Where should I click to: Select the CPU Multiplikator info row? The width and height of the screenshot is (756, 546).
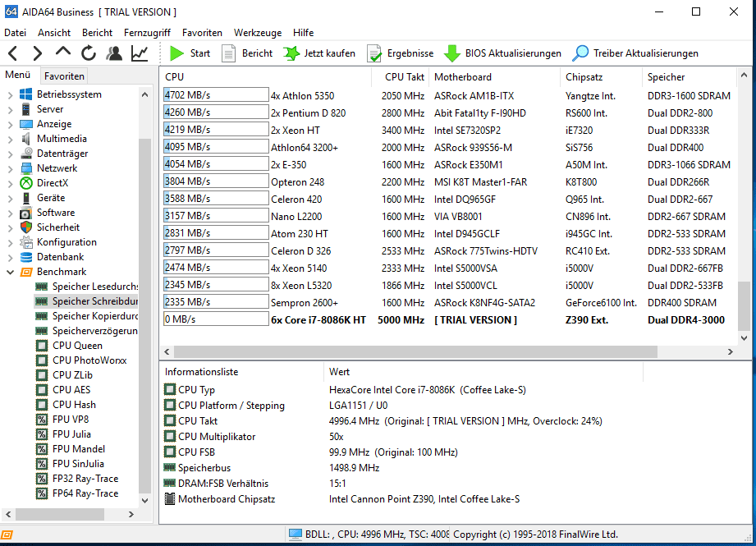404,437
